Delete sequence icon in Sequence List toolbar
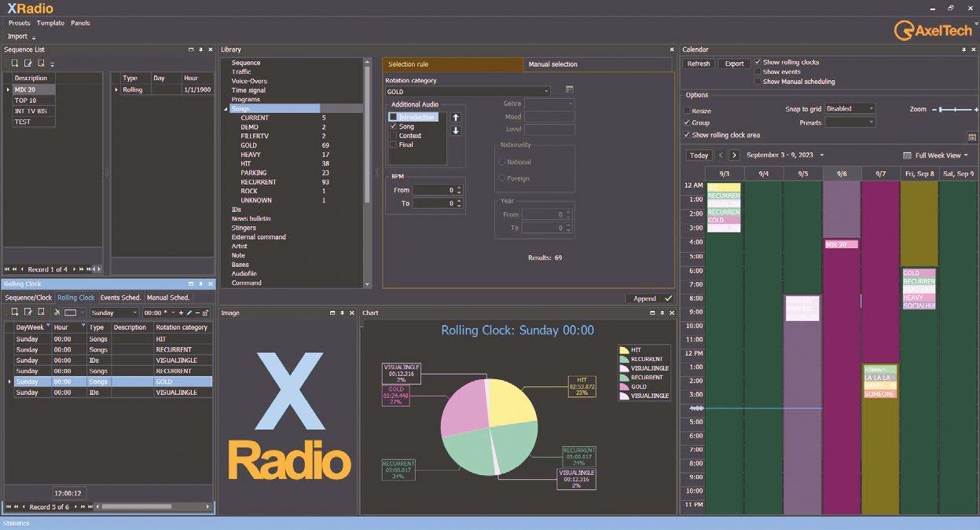This screenshot has height=530, width=980. (x=41, y=63)
